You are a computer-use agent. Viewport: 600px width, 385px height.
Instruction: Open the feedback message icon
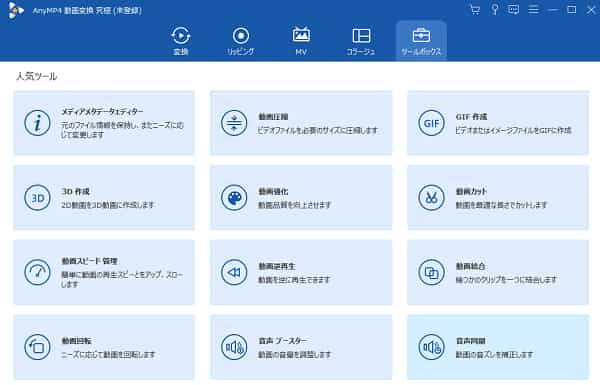514,10
